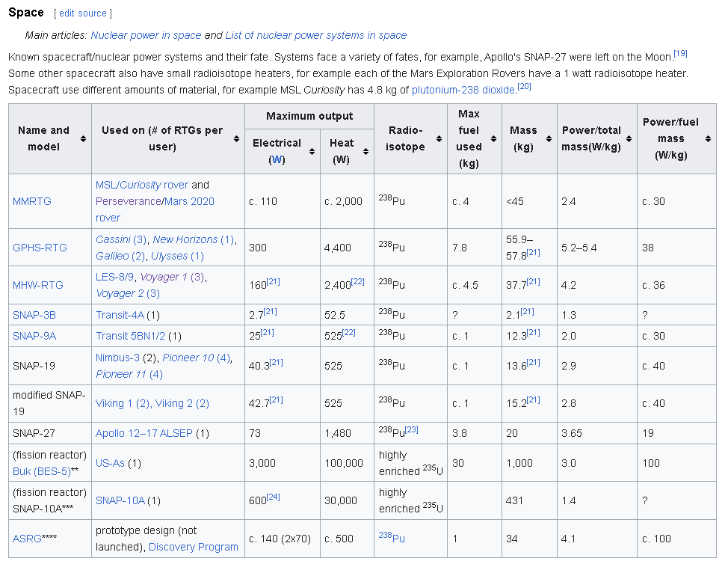Select the SNAP-19 name cell
728x564 pixels.
pyautogui.click(x=50, y=366)
